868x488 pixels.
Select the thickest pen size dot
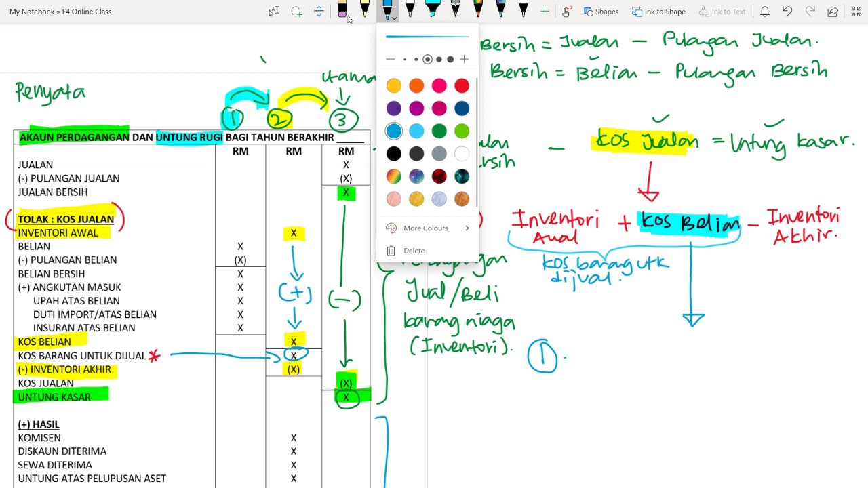(450, 60)
